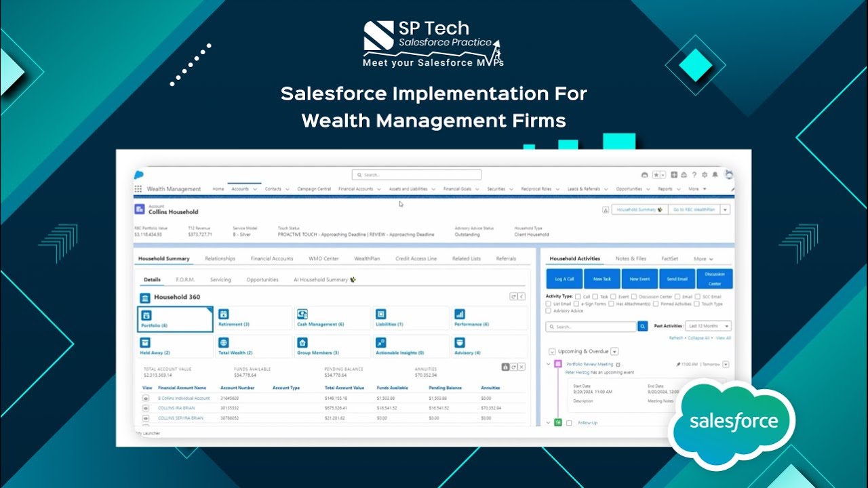
Task: View the B Collins Individual Account row eye
Action: point(146,399)
